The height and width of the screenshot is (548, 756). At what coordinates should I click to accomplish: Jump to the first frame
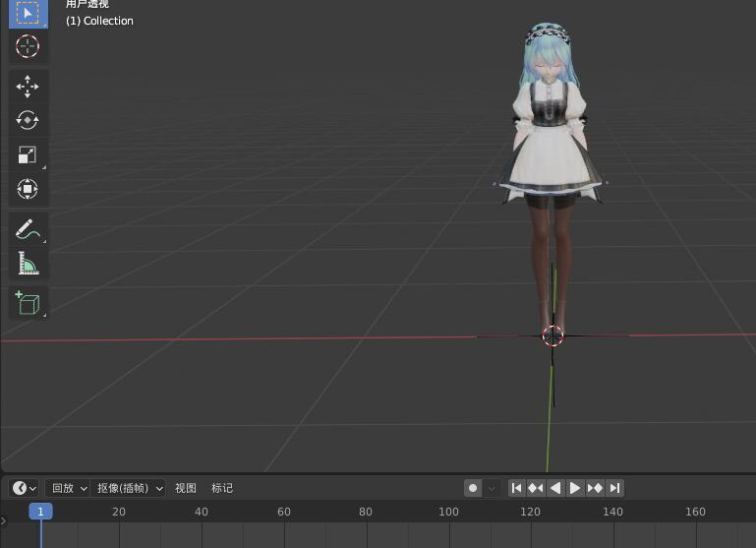click(x=516, y=488)
